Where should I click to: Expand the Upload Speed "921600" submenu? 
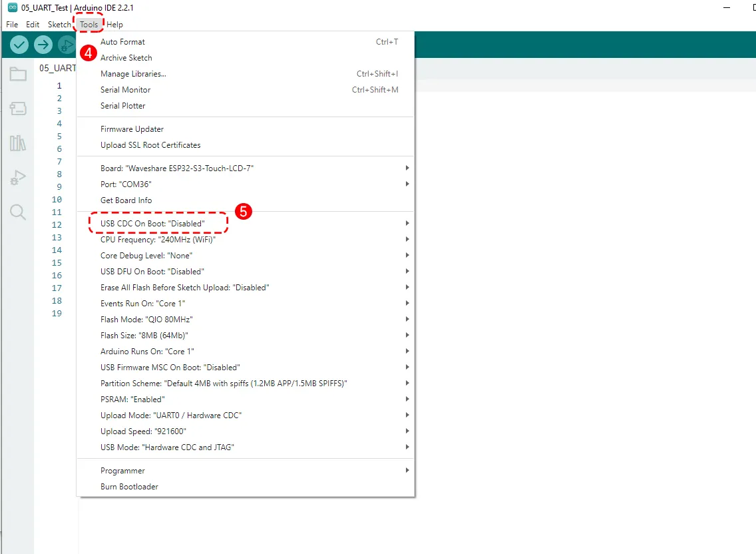tap(143, 431)
